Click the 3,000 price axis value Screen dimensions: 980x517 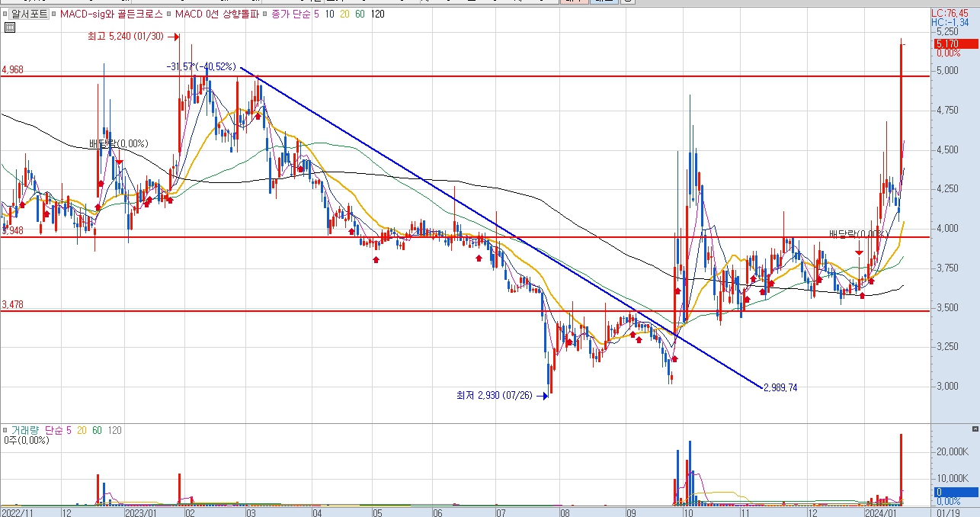(948, 386)
